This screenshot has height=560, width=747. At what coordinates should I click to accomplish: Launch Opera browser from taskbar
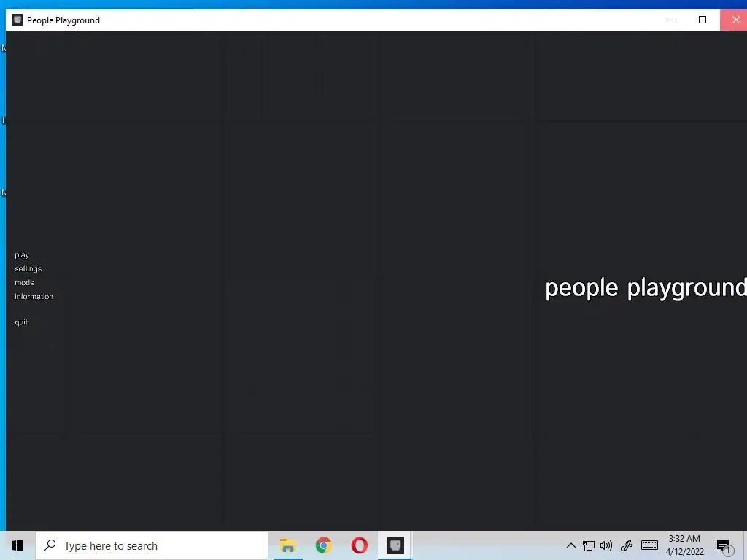click(x=359, y=545)
